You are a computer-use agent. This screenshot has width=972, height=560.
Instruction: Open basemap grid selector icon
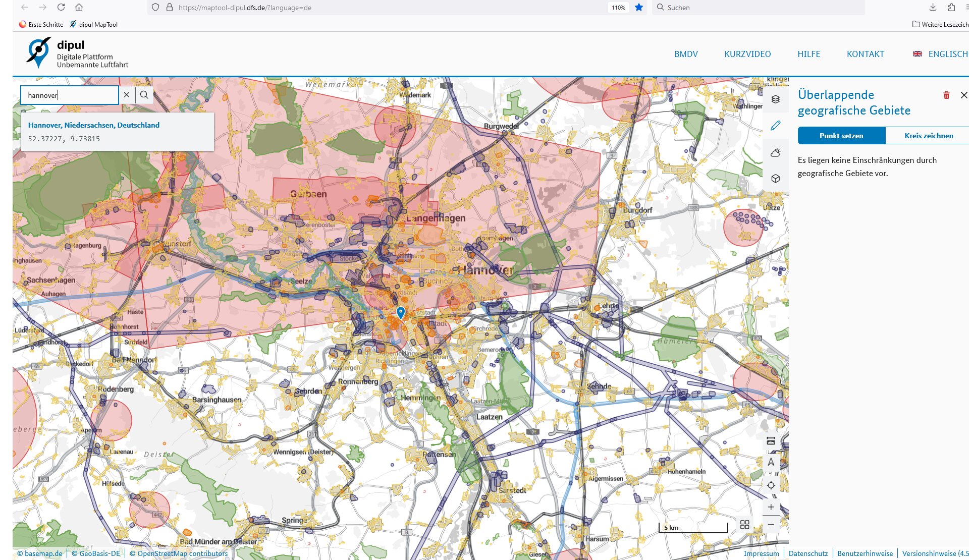tap(744, 525)
